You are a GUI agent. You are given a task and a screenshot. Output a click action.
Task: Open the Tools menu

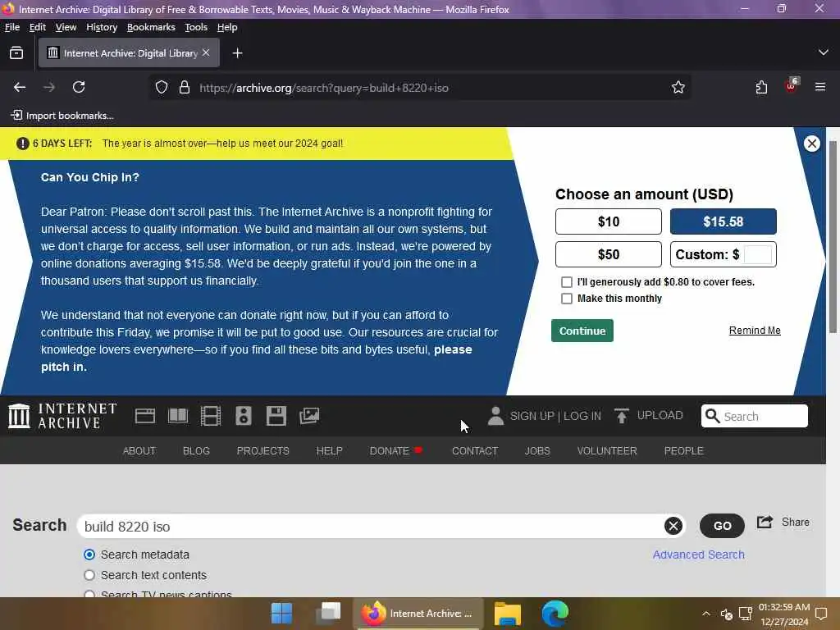point(196,27)
